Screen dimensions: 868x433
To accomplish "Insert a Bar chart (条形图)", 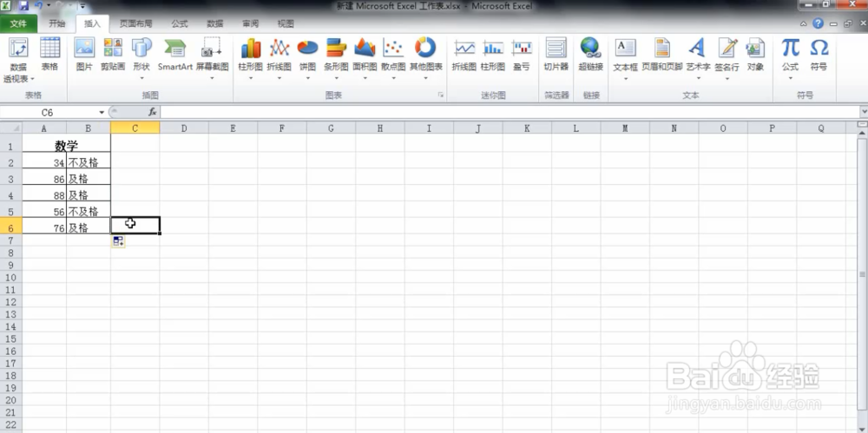I will [x=336, y=59].
